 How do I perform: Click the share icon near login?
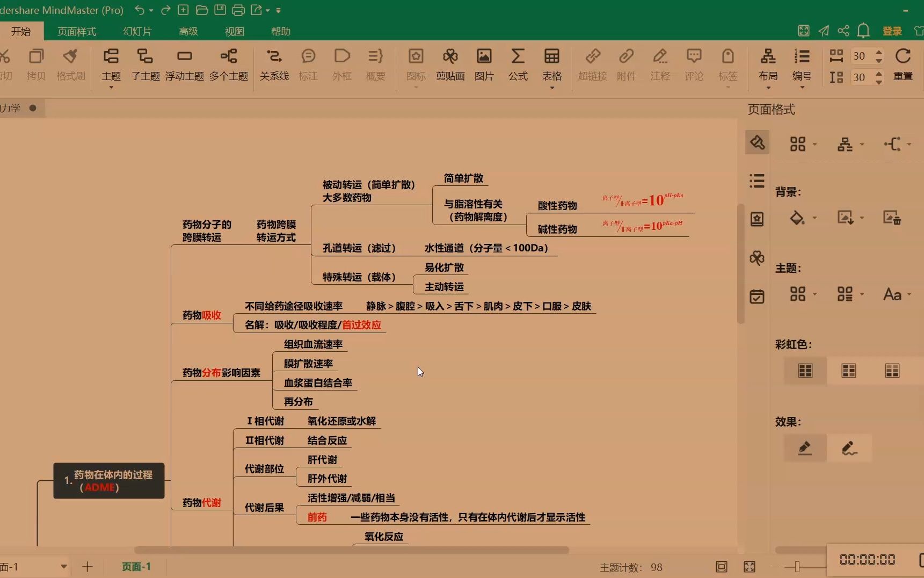[843, 31]
